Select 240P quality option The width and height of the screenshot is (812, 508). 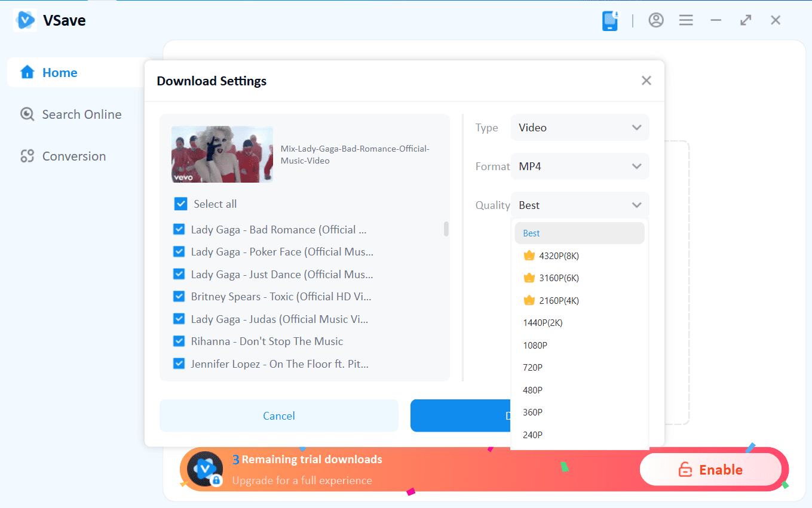click(x=580, y=435)
